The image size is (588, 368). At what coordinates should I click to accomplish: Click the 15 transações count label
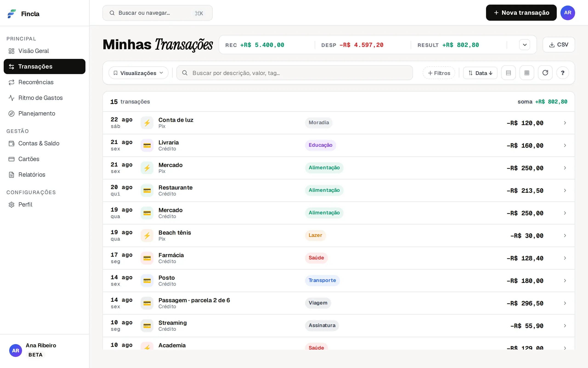point(130,102)
